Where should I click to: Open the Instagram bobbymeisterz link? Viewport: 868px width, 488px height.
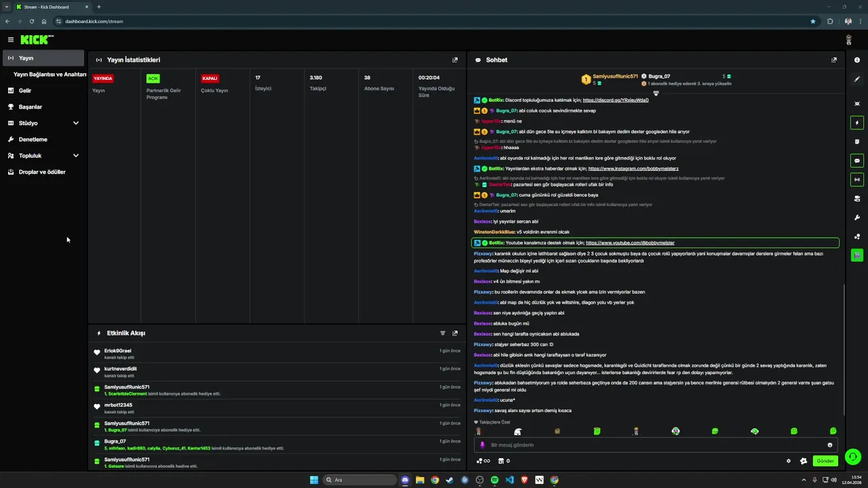pyautogui.click(x=633, y=169)
